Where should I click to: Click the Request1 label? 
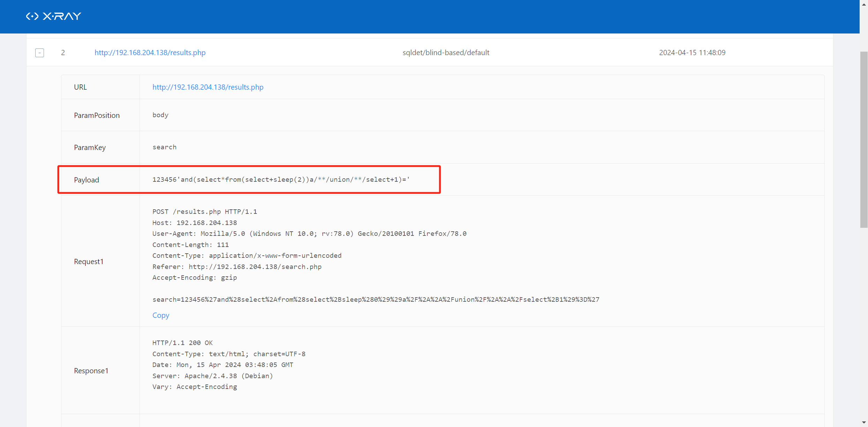tap(89, 261)
